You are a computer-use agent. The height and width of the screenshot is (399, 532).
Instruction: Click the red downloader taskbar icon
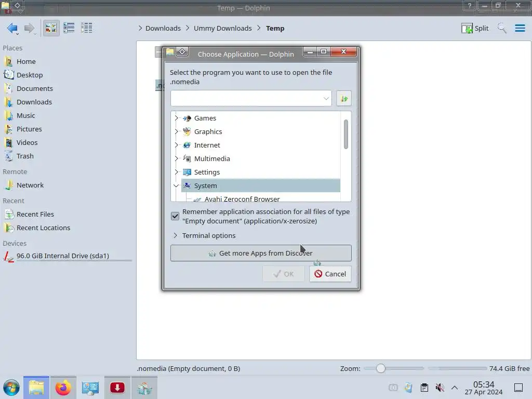click(x=117, y=388)
